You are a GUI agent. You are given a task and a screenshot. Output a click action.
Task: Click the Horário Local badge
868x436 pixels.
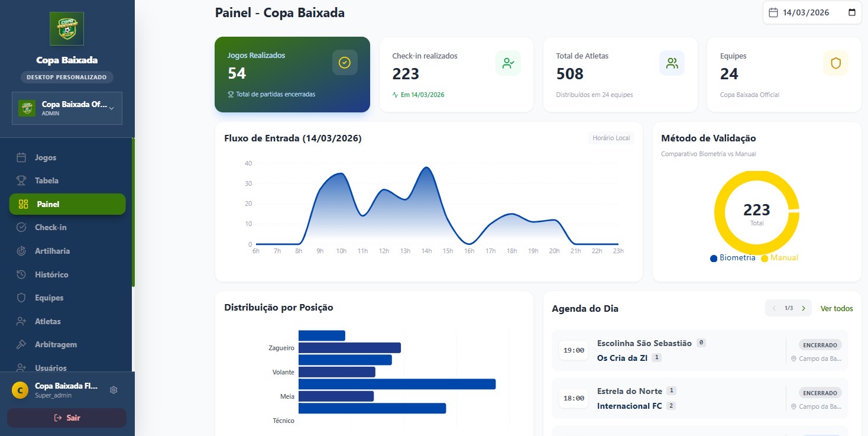[x=611, y=138]
